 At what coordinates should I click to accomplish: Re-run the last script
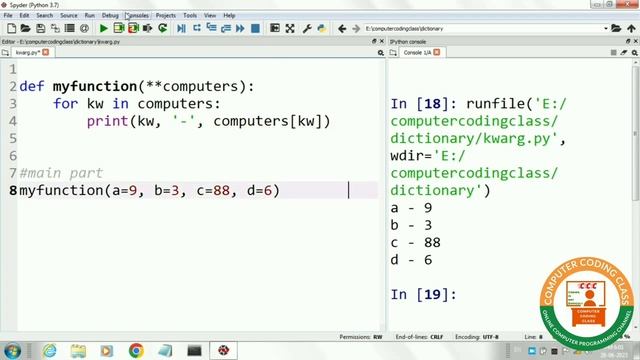(x=162, y=29)
